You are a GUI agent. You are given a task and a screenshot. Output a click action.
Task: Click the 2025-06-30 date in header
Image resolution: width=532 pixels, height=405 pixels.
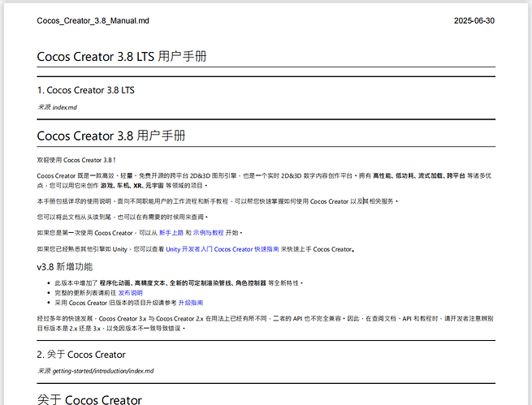pos(474,20)
